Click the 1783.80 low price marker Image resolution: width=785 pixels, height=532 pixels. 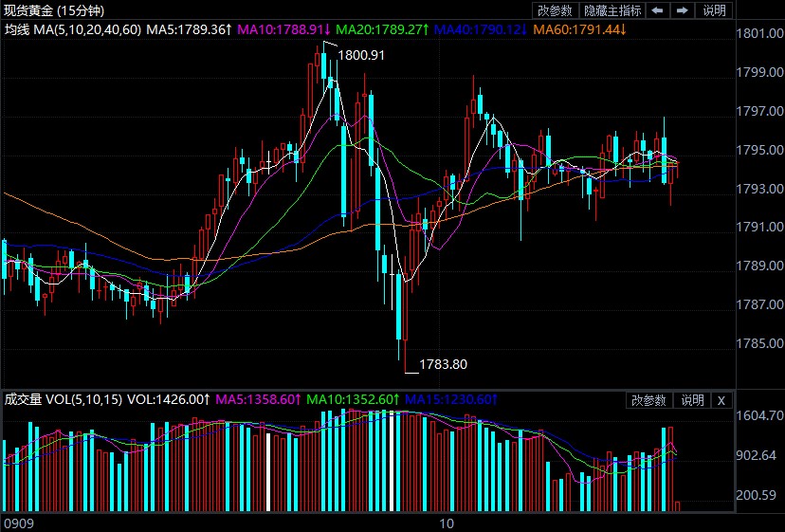tap(443, 363)
